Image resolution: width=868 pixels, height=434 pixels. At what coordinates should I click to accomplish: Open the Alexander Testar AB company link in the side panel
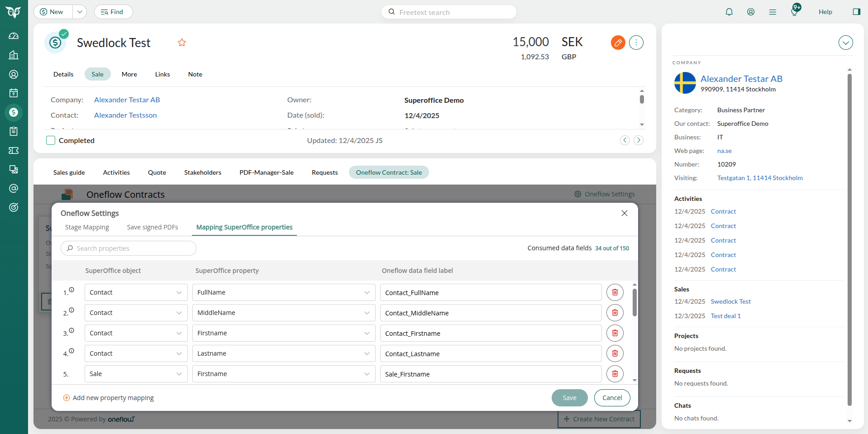(x=741, y=79)
